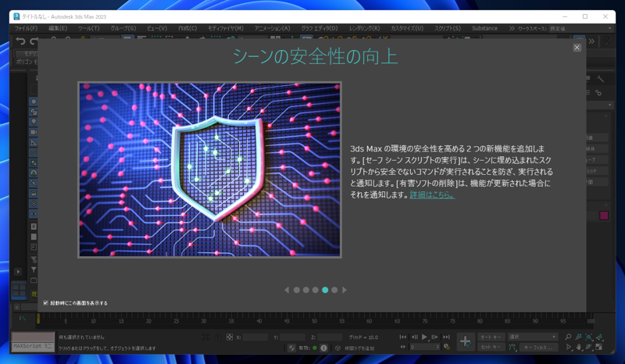Image resolution: width=625 pixels, height=364 pixels.
Task: Open the レンダリング(R) menu
Action: pyautogui.click(x=364, y=28)
